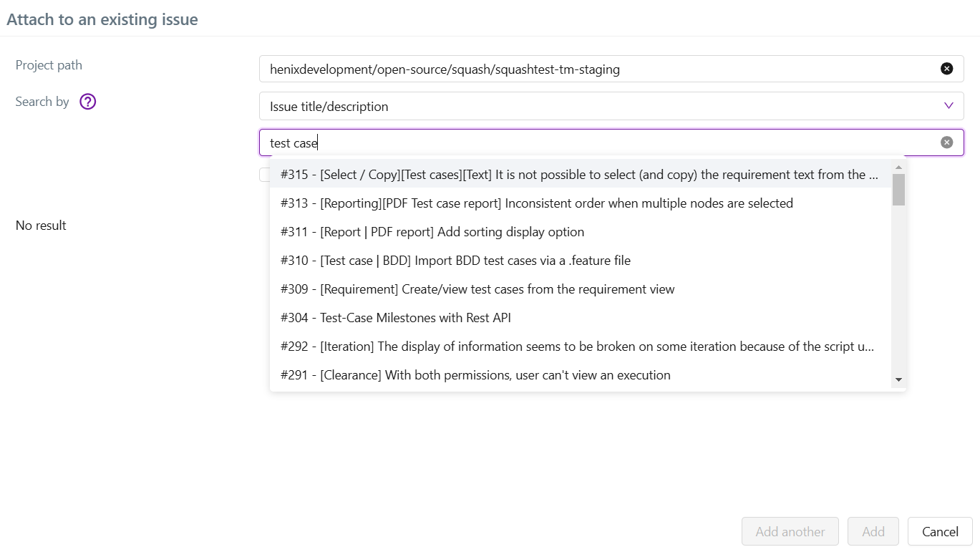This screenshot has width=980, height=552.
Task: Click inside the issue search text field
Action: coord(501,142)
